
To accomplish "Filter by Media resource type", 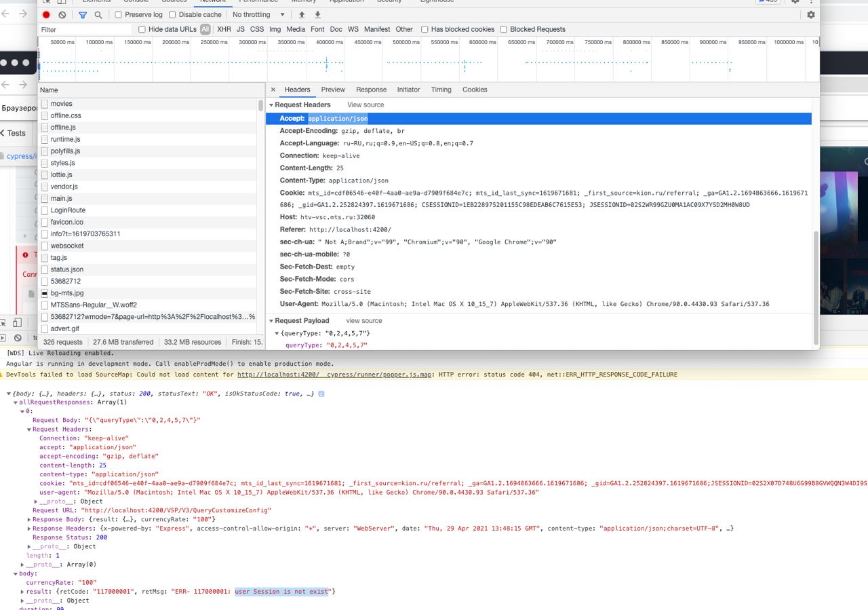I will pos(296,30).
